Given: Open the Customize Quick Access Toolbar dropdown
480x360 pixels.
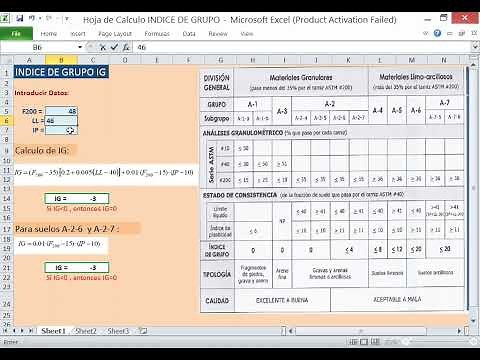Looking at the screenshot, I should (67, 19).
